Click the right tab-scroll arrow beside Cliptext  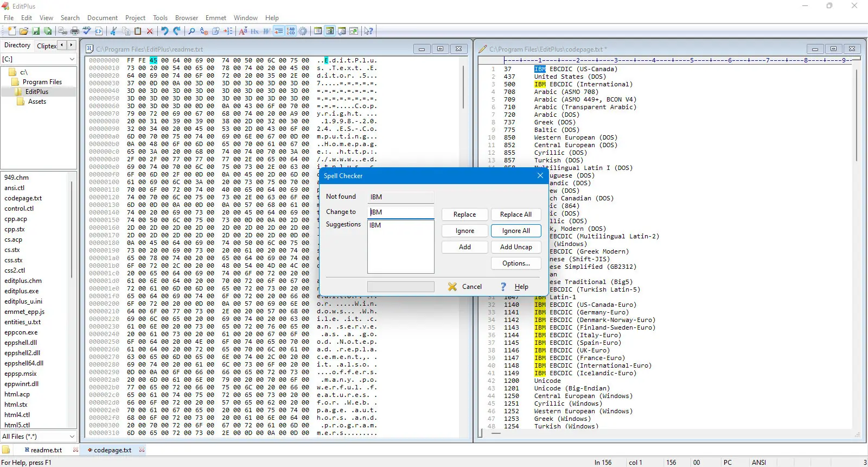pyautogui.click(x=71, y=45)
